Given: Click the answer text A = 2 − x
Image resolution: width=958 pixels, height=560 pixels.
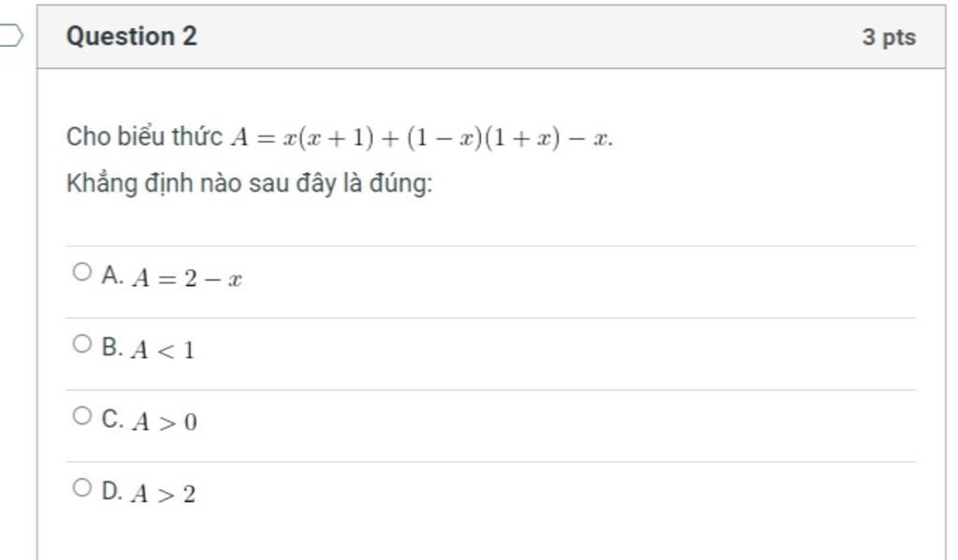Looking at the screenshot, I should [x=187, y=279].
